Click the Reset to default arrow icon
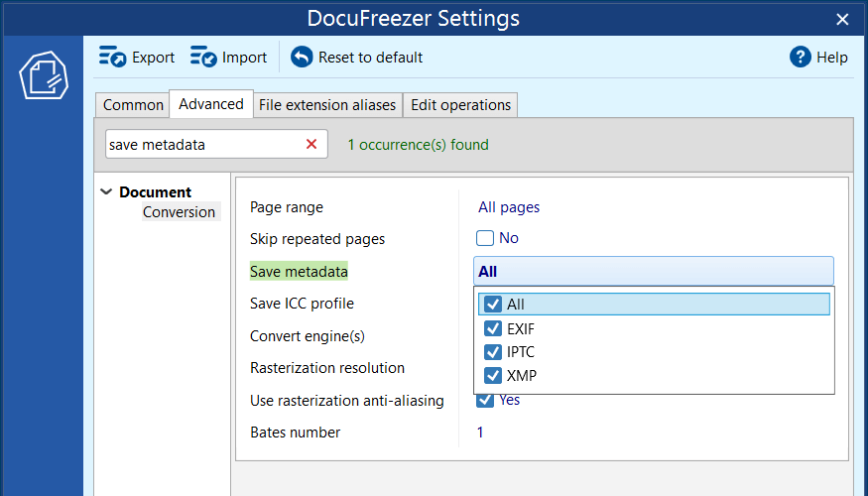The image size is (868, 496). tap(302, 57)
